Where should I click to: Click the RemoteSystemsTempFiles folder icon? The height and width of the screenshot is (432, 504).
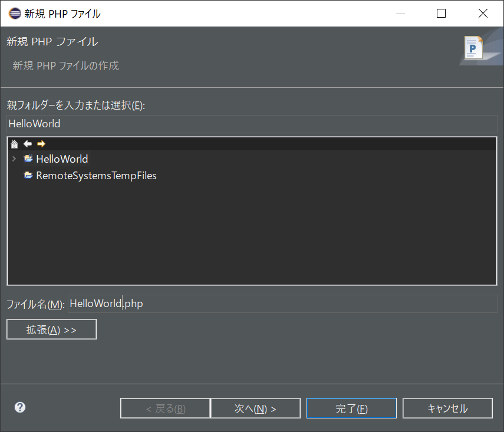coord(28,175)
